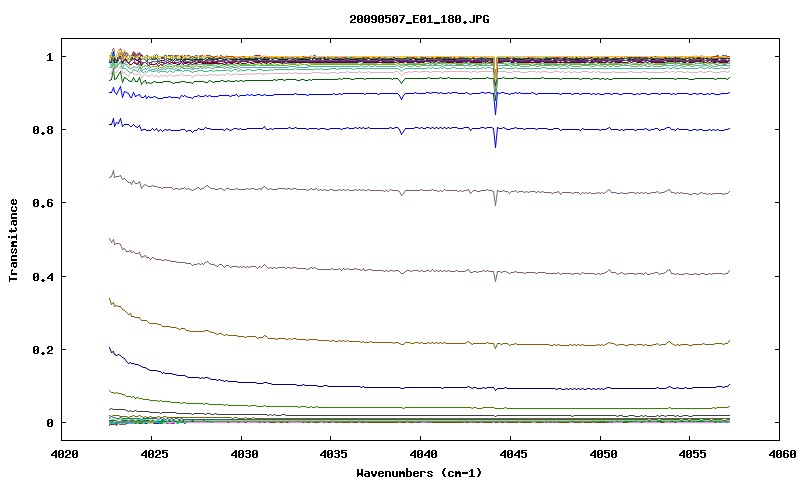Viewport: 800px width, 480px height.
Task: Click the y-axis tick label 0.8
Action: (x=43, y=130)
